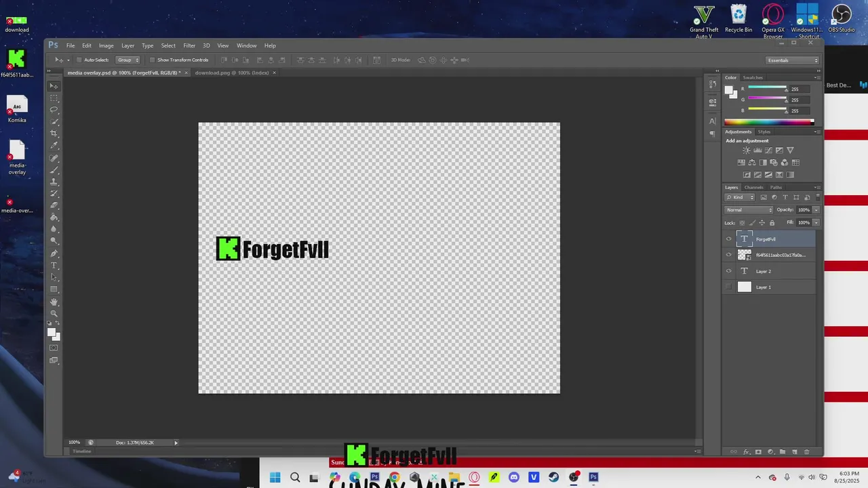Click the color spectrum ramp

769,122
